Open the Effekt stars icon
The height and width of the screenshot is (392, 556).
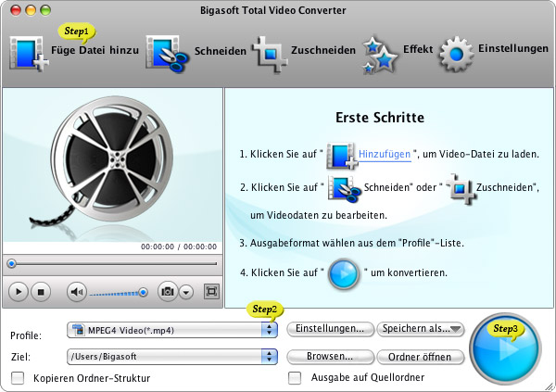(380, 55)
